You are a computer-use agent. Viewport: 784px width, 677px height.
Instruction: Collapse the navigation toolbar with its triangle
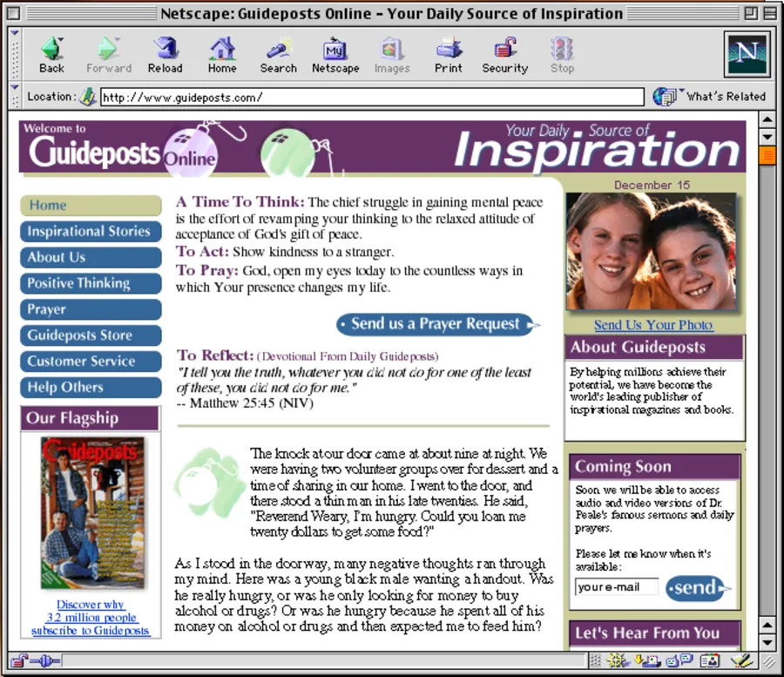(15, 33)
